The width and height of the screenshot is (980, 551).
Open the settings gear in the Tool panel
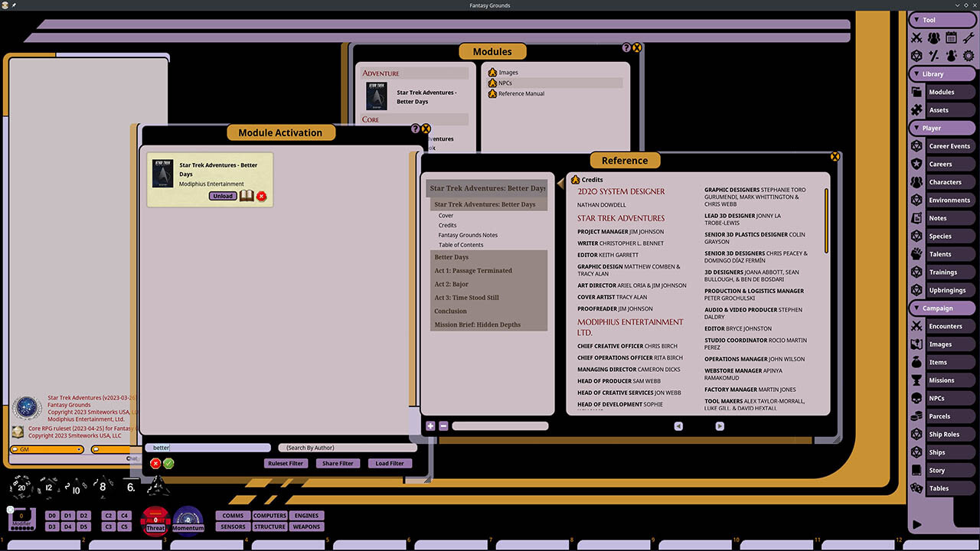pos(968,55)
